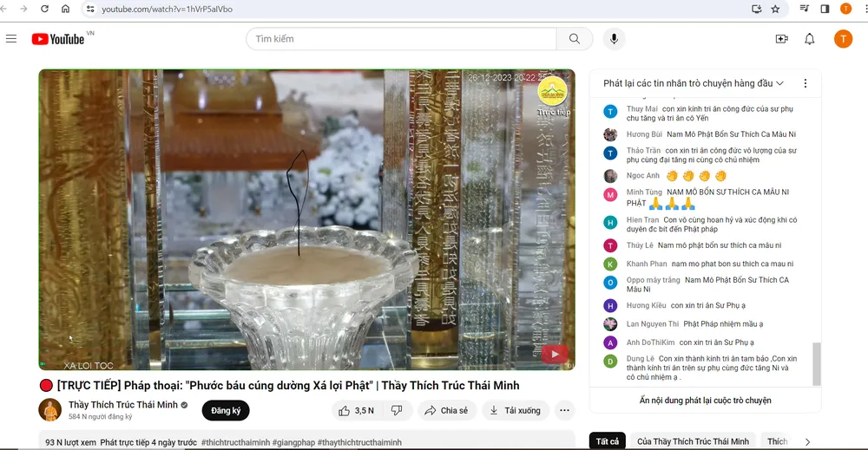Subscribe using the Đăng ký button

click(226, 410)
